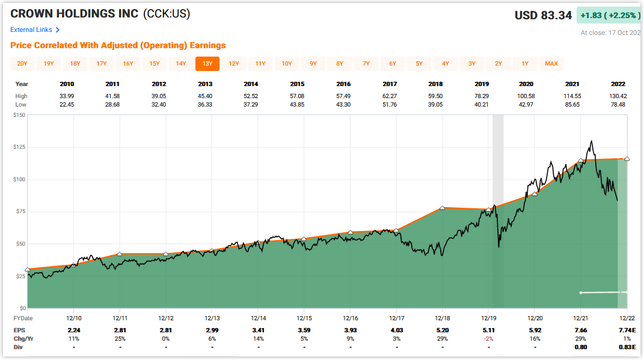Pick the 2Y chart range

click(x=498, y=64)
